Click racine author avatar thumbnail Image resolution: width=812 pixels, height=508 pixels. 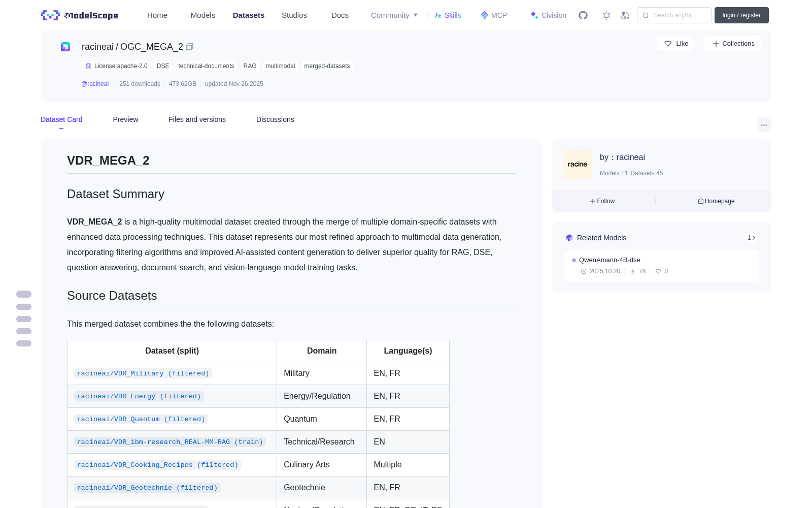[x=578, y=165]
